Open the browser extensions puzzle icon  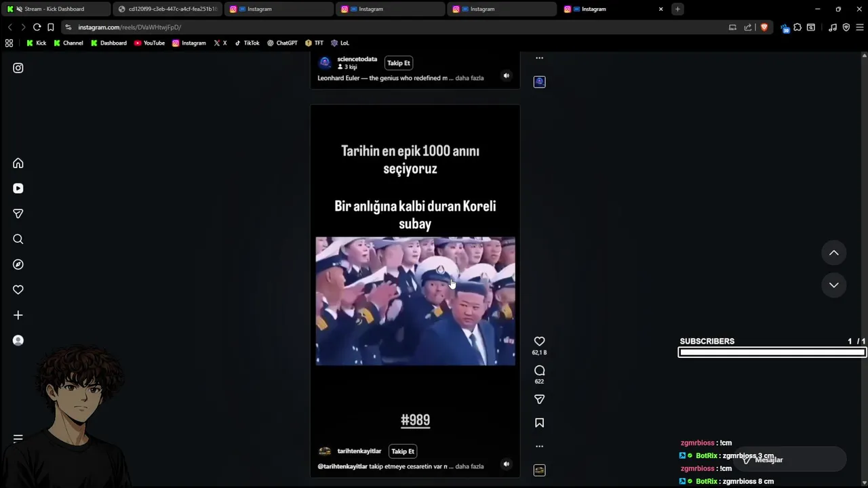point(797,27)
